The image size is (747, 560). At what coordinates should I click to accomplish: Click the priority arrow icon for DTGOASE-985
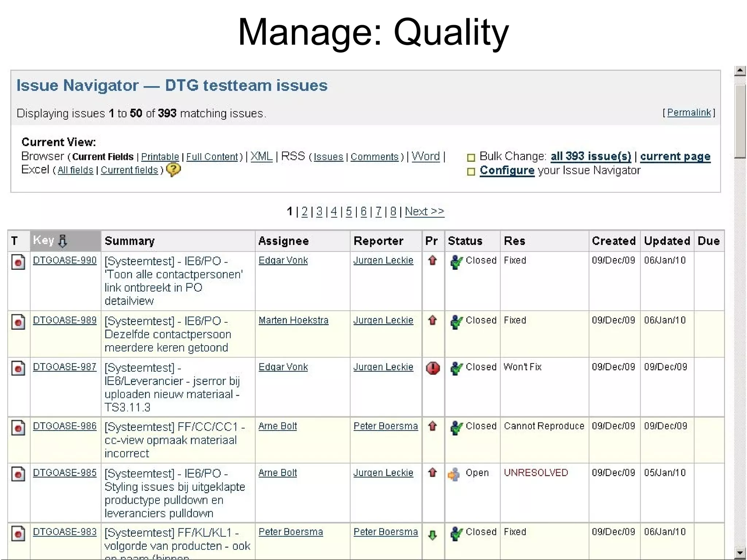coord(433,472)
